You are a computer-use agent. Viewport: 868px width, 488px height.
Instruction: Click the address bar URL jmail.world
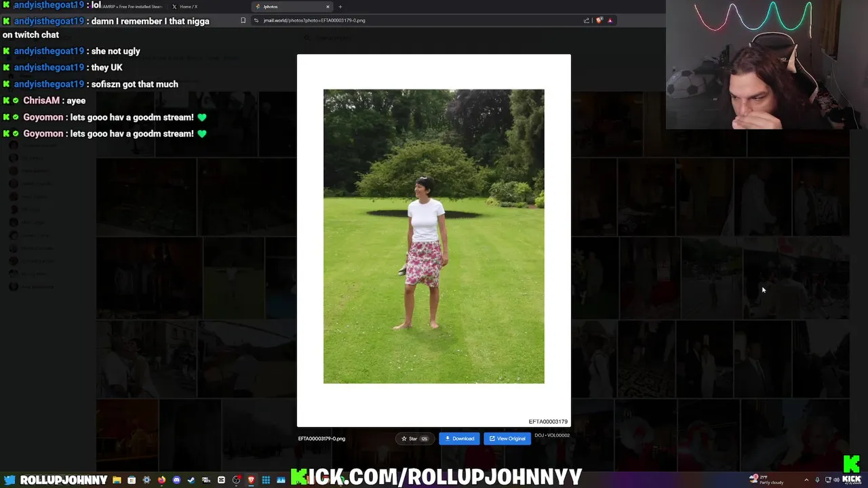click(x=314, y=20)
